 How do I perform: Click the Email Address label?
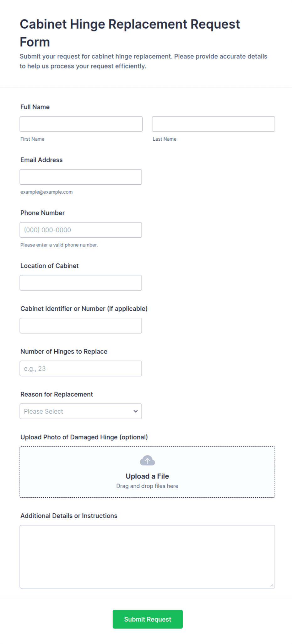click(41, 160)
